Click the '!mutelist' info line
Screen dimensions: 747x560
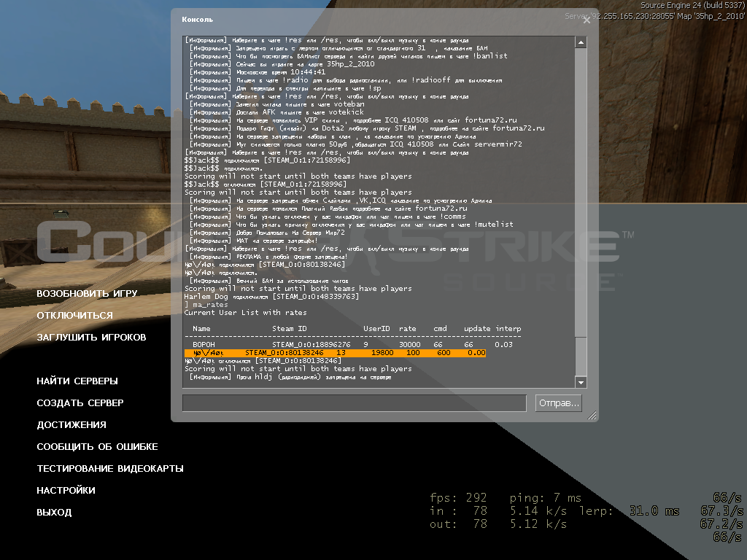click(x=352, y=225)
